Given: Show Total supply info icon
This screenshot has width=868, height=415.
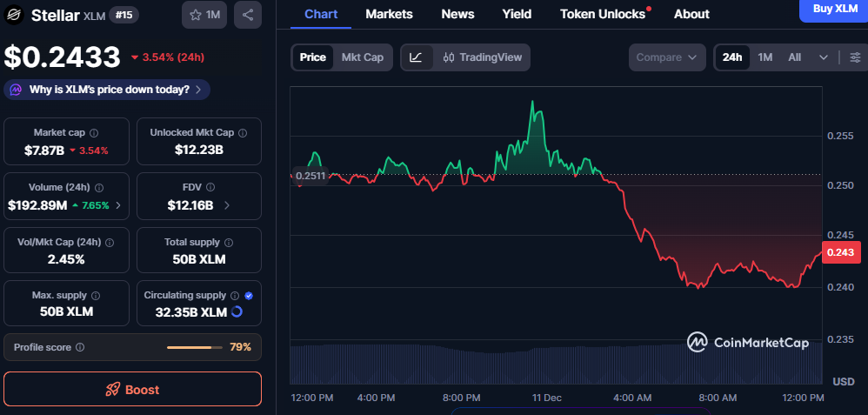Looking at the screenshot, I should click(229, 243).
